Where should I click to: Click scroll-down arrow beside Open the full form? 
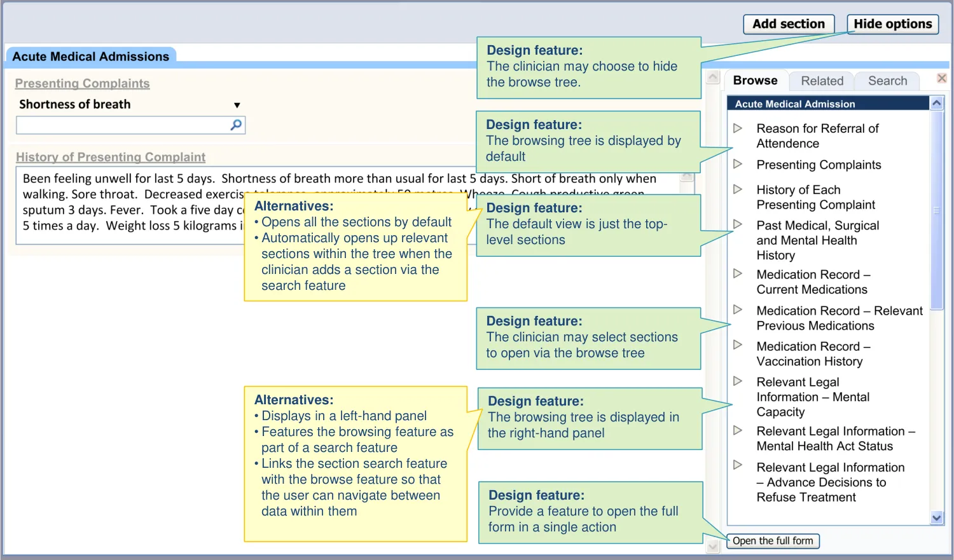pos(714,545)
